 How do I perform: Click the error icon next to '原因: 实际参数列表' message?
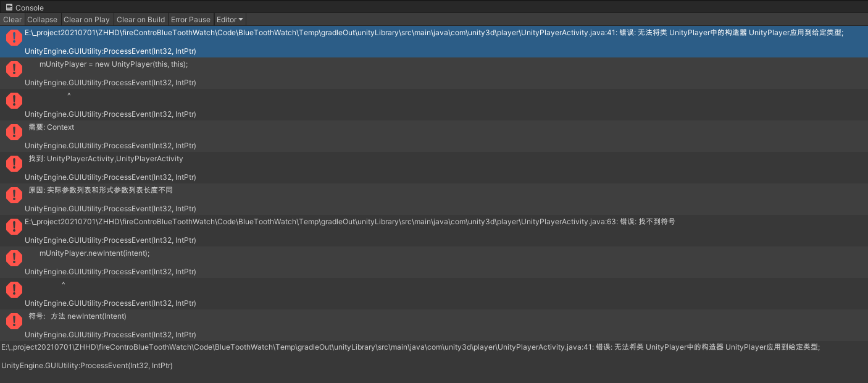14,195
